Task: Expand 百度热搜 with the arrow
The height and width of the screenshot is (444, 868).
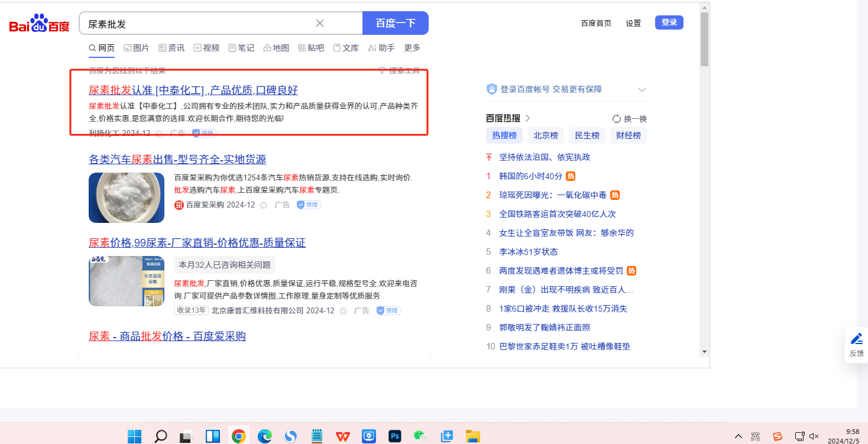Action: pyautogui.click(x=527, y=118)
